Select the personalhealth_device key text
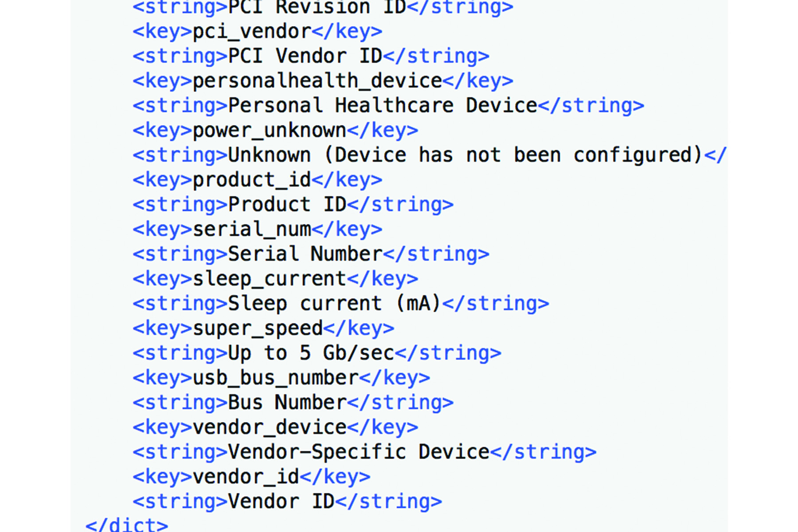Viewport: 798px width, 532px height. [x=317, y=81]
